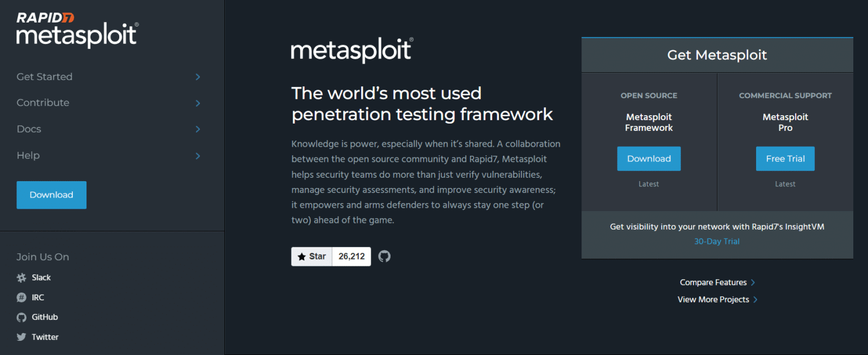
Task: Click the metasploit wordmark above the headline
Action: (x=351, y=51)
